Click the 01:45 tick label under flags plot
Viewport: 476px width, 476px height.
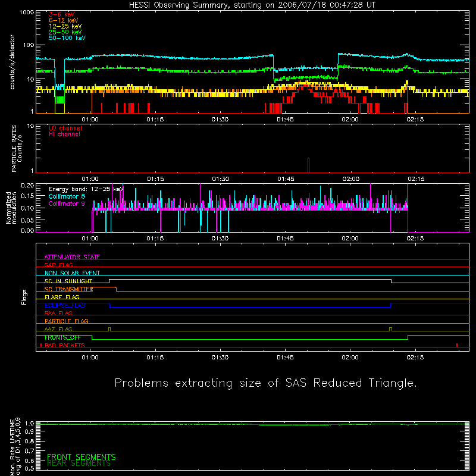286,358
